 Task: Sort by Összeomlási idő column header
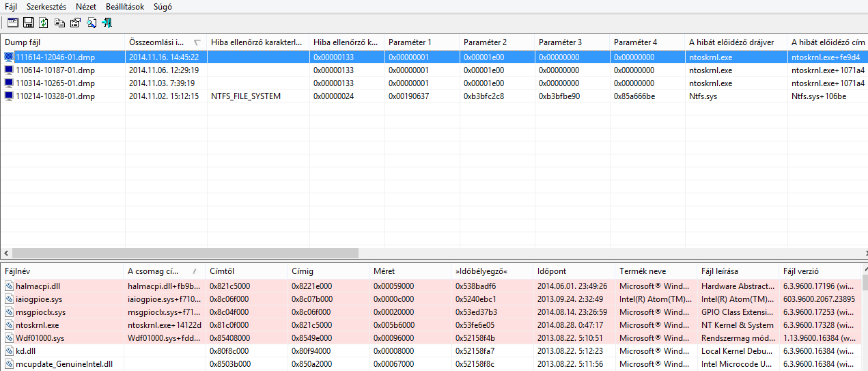(x=166, y=42)
